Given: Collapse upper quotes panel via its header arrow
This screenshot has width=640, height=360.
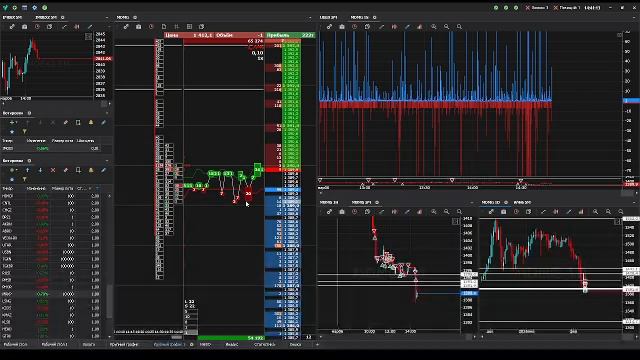Looking at the screenshot, I should tap(107, 113).
